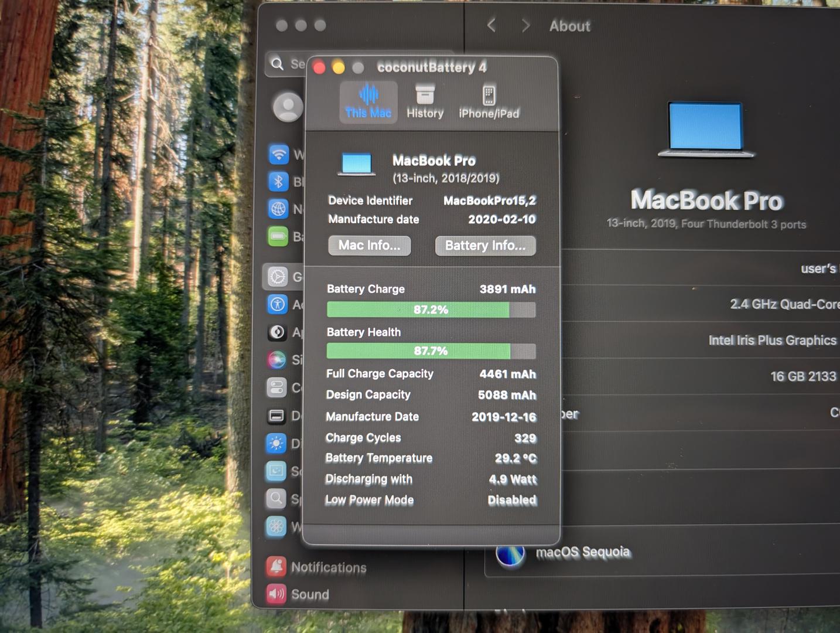Open the History tab in coconutBattery
Image resolution: width=840 pixels, height=633 pixels.
(425, 101)
